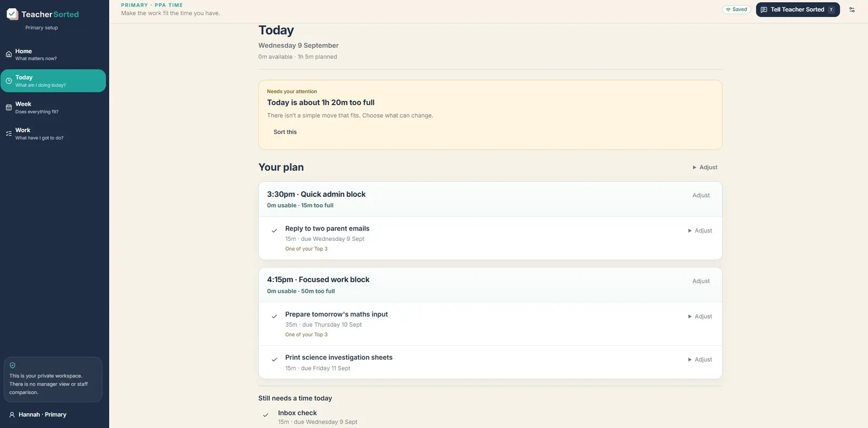Open the Work navigation item
The width and height of the screenshot is (868, 428).
53,133
